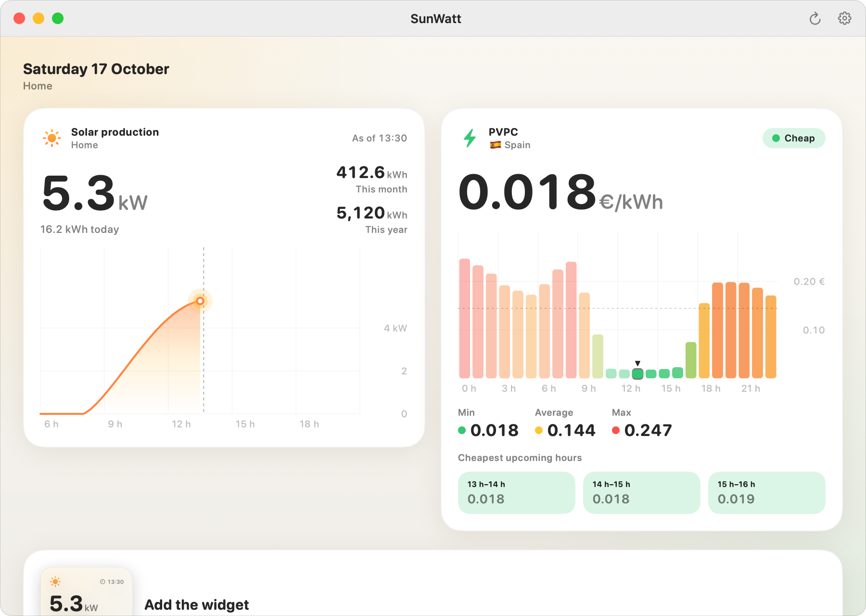Click the green Min dot indicator
The image size is (866, 616).
462,430
